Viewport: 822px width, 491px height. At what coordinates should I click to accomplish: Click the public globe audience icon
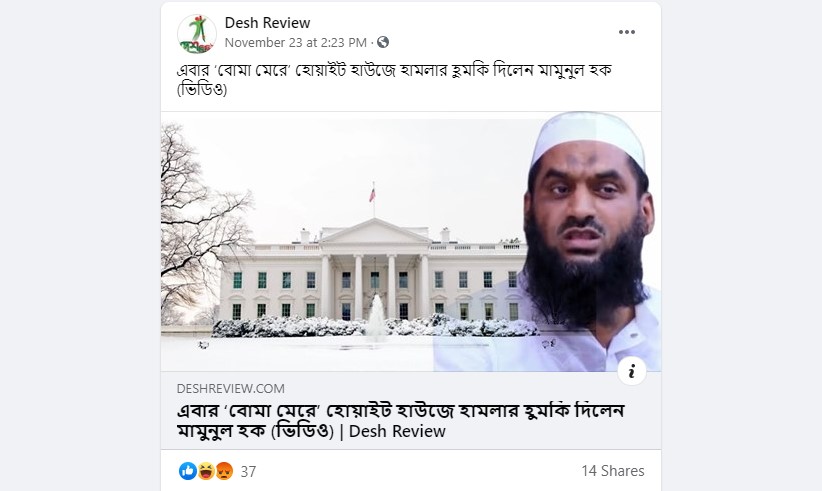(x=383, y=42)
